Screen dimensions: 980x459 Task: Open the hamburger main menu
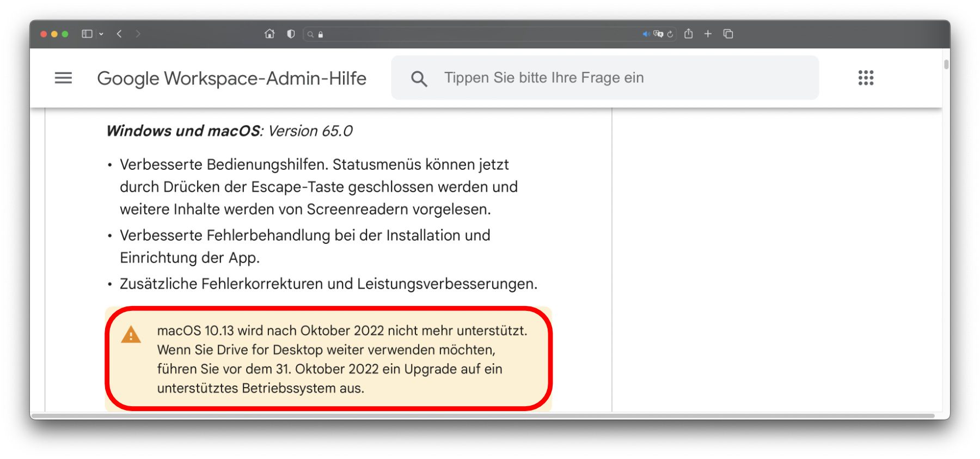63,78
